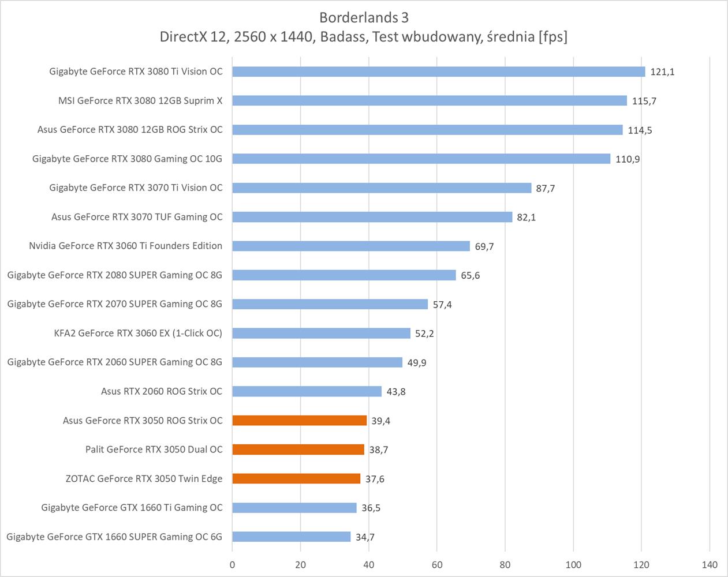Click the 82,1 data label
The image size is (728, 577).
pyautogui.click(x=526, y=218)
